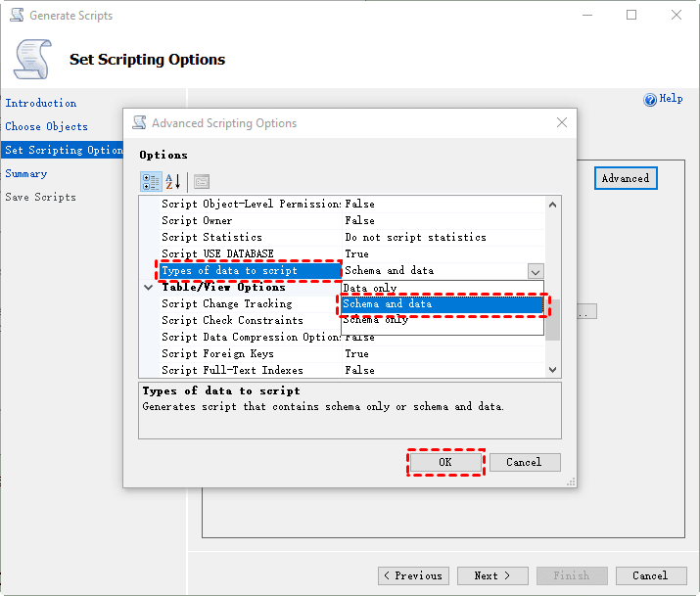Select Set Scripting Options step in sidebar
The height and width of the screenshot is (596, 700).
click(x=63, y=150)
